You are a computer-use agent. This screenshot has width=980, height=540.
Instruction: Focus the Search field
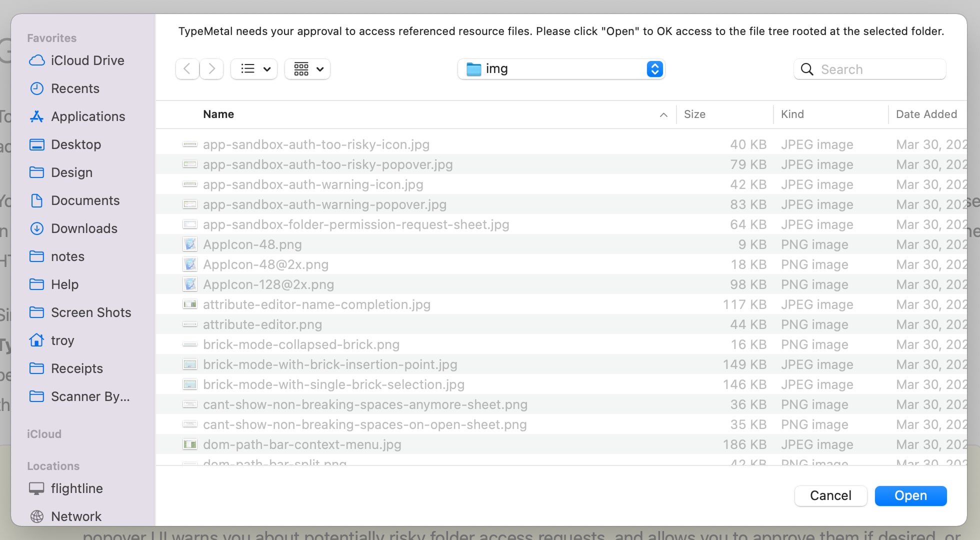click(870, 69)
